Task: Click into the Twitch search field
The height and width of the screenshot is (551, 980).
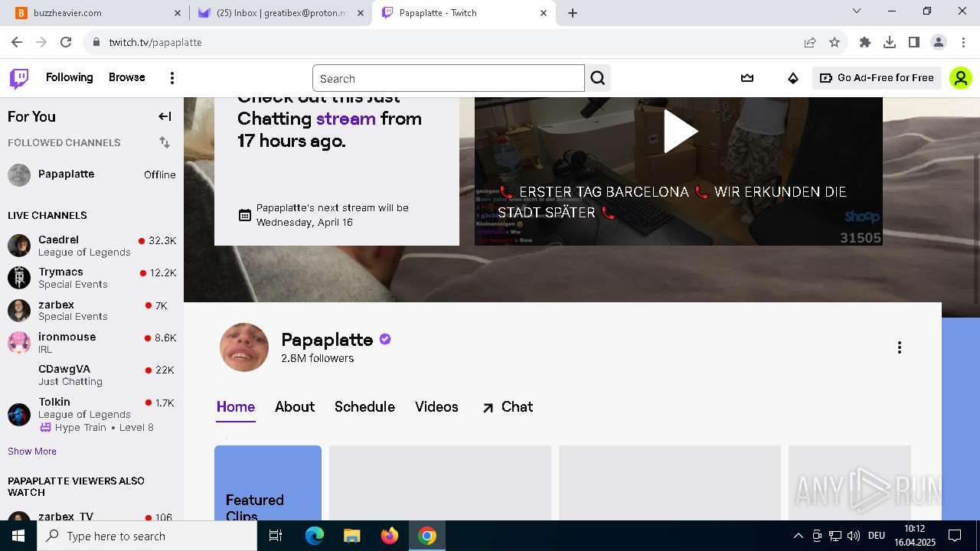Action: 449,78
